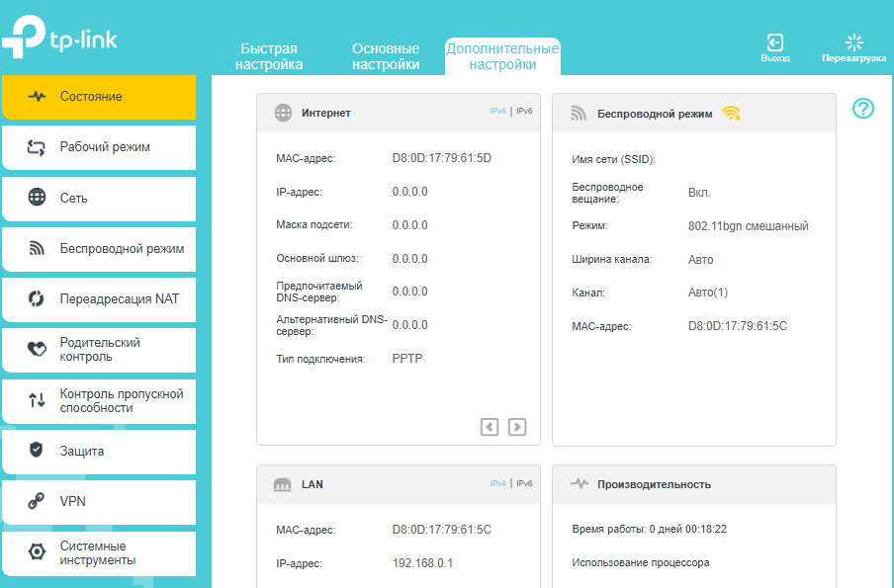Screen dimensions: 894x588
Task: Show previous Internet connection with left arrow
Action: pyautogui.click(x=490, y=427)
